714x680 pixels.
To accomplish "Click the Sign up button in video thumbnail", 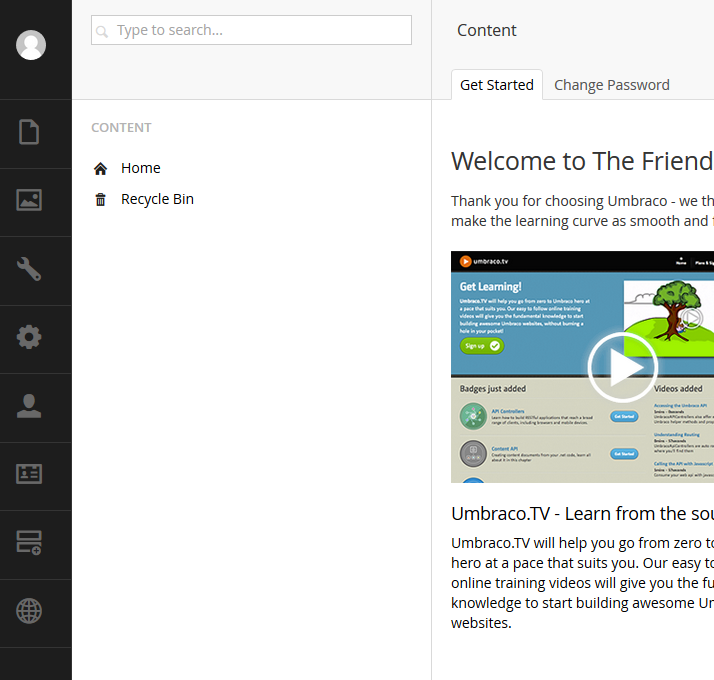I will [x=482, y=346].
